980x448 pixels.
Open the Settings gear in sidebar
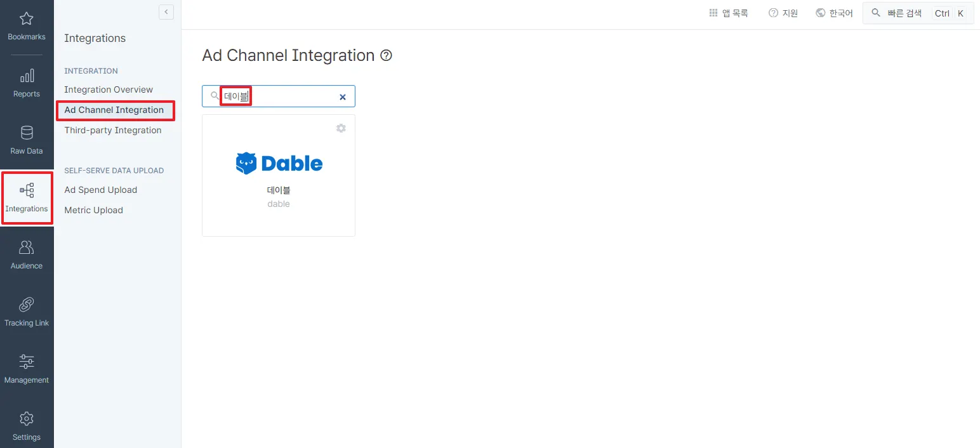pyautogui.click(x=27, y=419)
